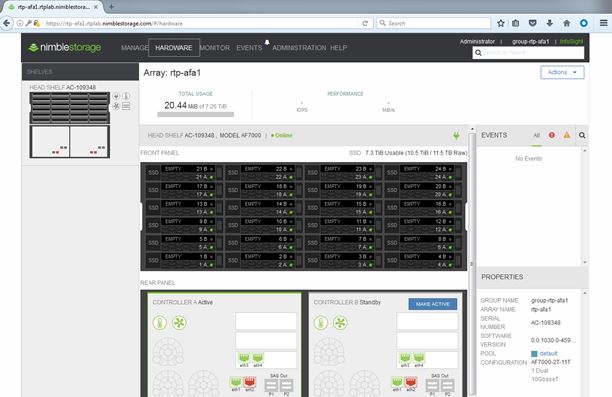Open the group-rtp-afa1 link in the header
The height and width of the screenshot is (397, 612).
530,41
